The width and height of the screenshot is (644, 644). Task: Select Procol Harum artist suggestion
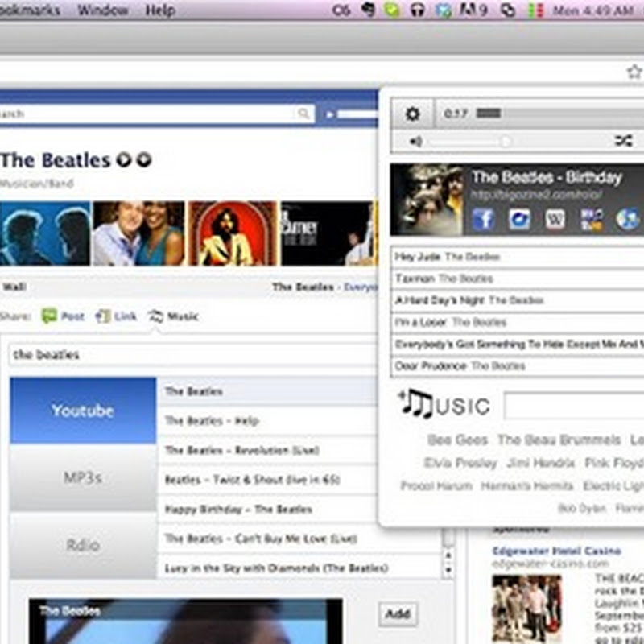coord(436,486)
